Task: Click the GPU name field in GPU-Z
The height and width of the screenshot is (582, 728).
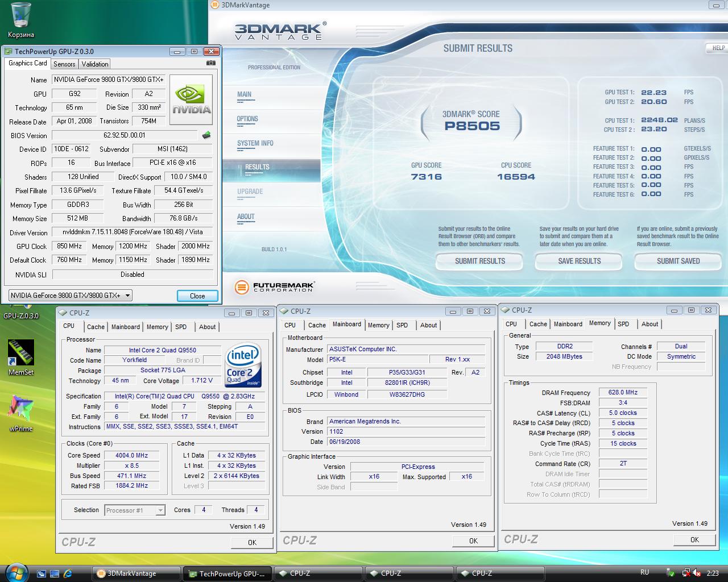Action: [x=109, y=80]
